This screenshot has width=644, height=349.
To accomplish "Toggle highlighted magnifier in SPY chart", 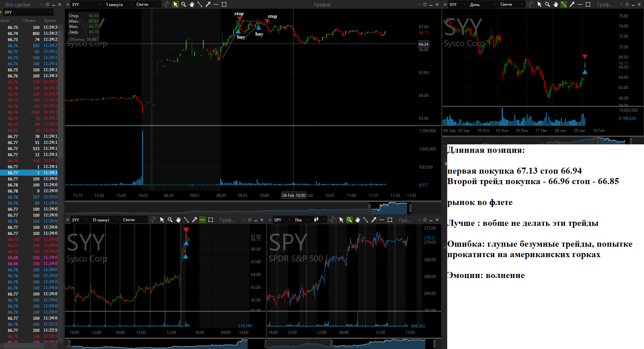I will point(349,220).
